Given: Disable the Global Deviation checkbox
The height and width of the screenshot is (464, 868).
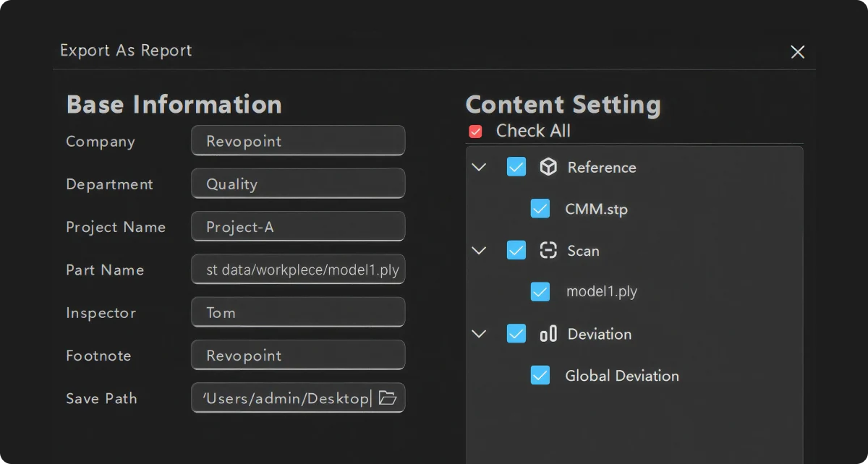Looking at the screenshot, I should [540, 375].
